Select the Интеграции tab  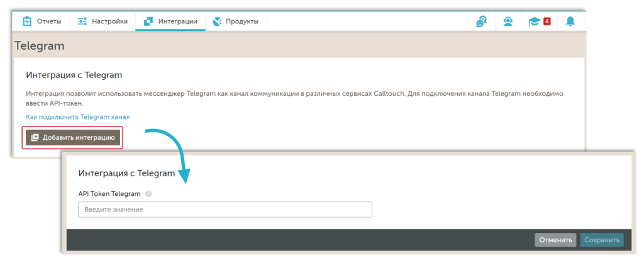pyautogui.click(x=170, y=21)
